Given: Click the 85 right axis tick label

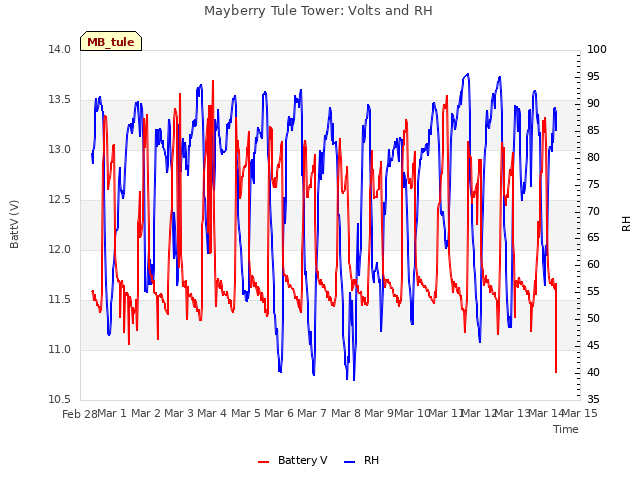Looking at the screenshot, I should 593,130.
